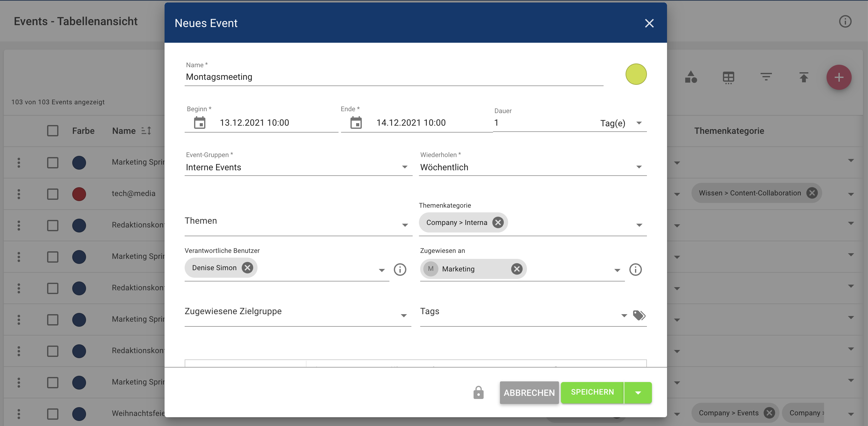The width and height of the screenshot is (868, 426).
Task: Remove Denise Simon from responsible users
Action: [x=247, y=268]
